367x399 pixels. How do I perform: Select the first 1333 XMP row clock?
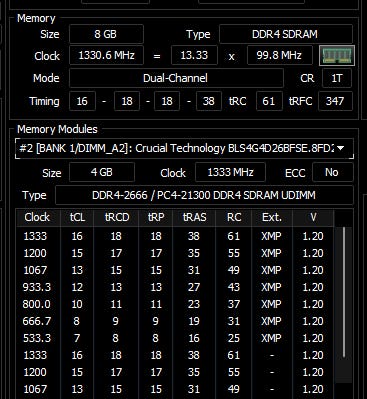tap(35, 236)
